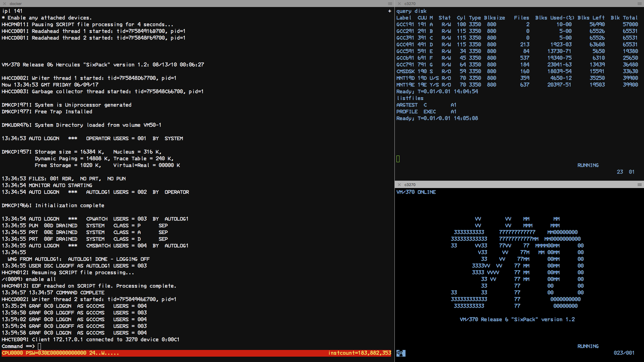Open the upper c3270 pane hamburger menu

tap(639, 4)
